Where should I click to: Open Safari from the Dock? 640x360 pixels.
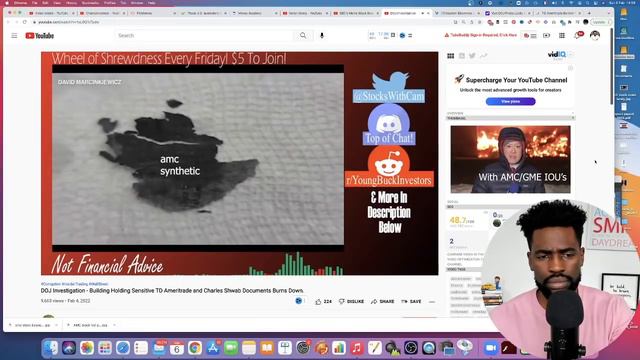click(x=123, y=348)
